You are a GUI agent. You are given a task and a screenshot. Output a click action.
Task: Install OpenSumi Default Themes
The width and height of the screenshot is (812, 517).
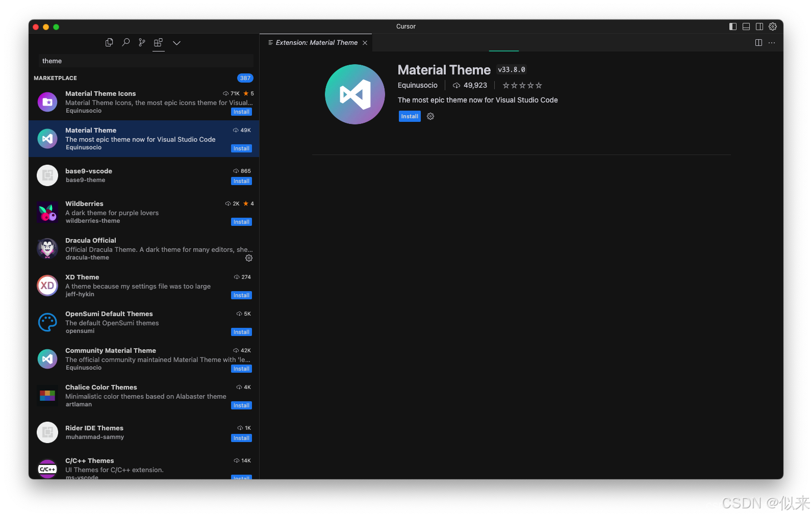coord(241,332)
